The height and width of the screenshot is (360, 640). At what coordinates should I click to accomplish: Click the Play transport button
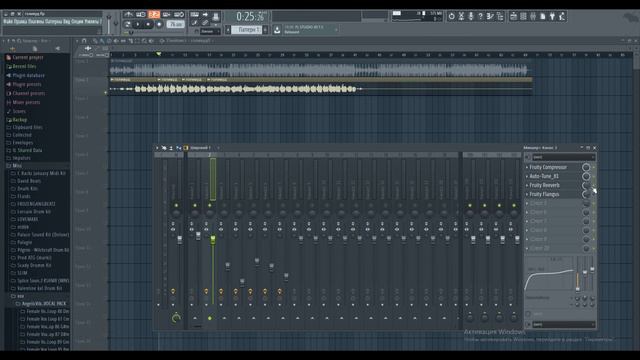[x=138, y=24]
